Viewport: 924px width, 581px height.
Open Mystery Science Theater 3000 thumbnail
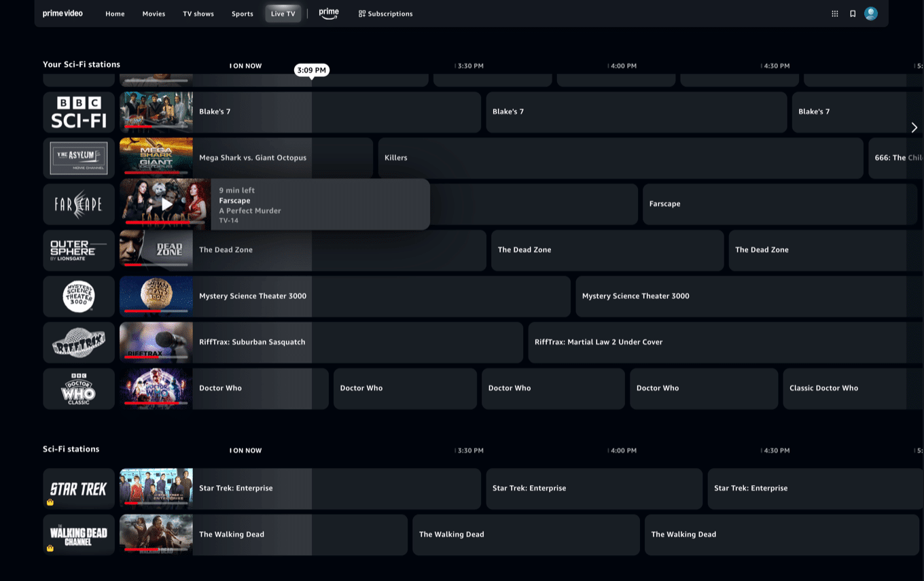[x=156, y=297]
